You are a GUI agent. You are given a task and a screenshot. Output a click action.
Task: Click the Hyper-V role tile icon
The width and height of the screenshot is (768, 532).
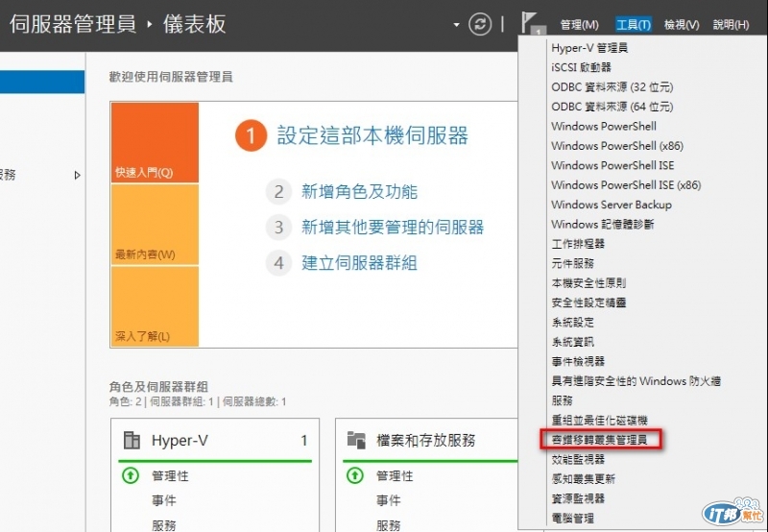coord(132,440)
